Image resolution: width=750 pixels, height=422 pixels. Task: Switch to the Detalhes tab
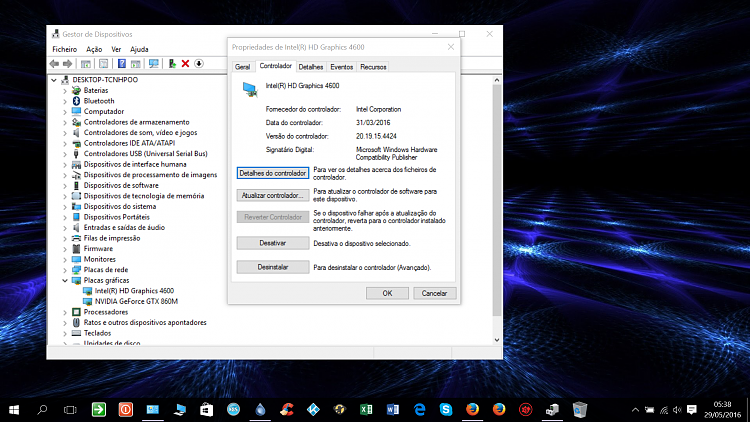click(311, 66)
